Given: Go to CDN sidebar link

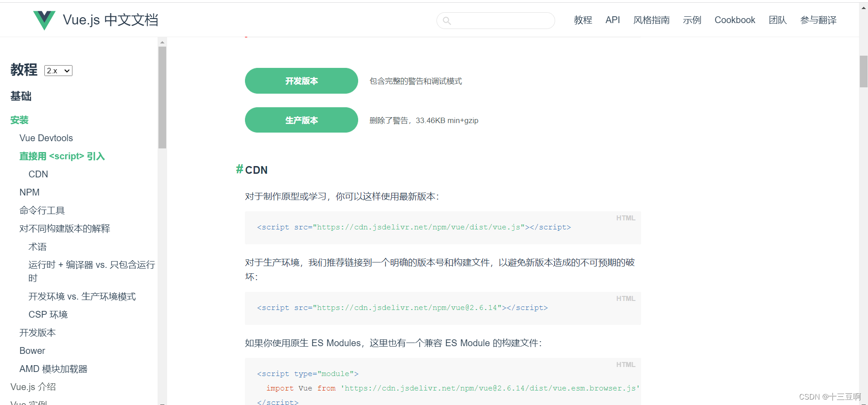Looking at the screenshot, I should pos(38,174).
